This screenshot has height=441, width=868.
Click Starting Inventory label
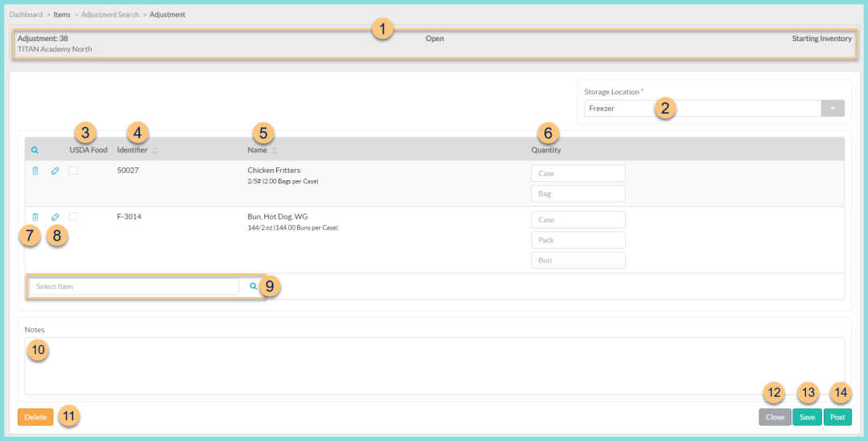[822, 39]
